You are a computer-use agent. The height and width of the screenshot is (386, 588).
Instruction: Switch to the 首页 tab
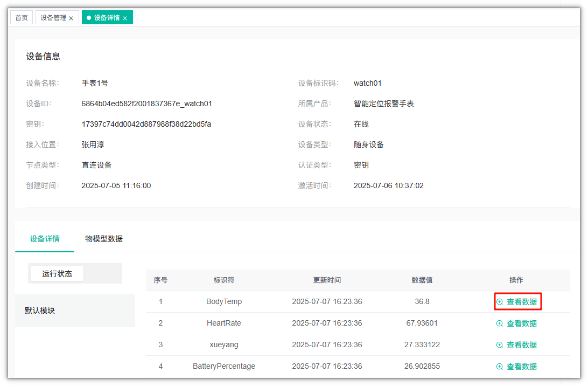tap(22, 18)
